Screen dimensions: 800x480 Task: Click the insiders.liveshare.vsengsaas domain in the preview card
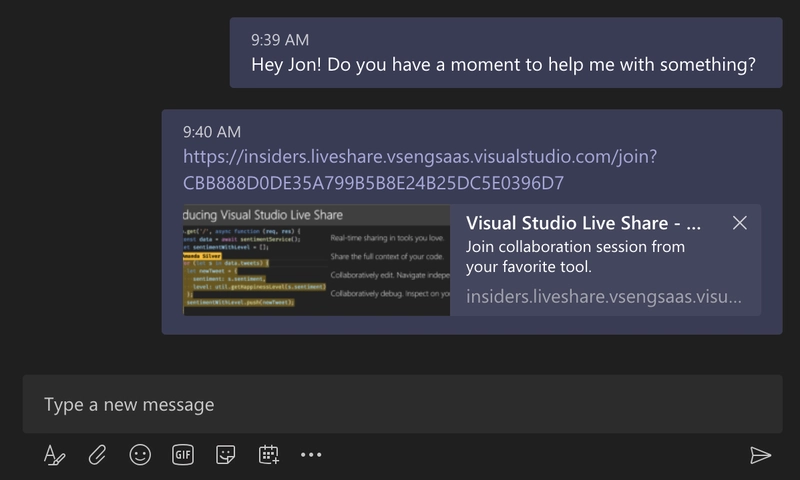click(604, 296)
